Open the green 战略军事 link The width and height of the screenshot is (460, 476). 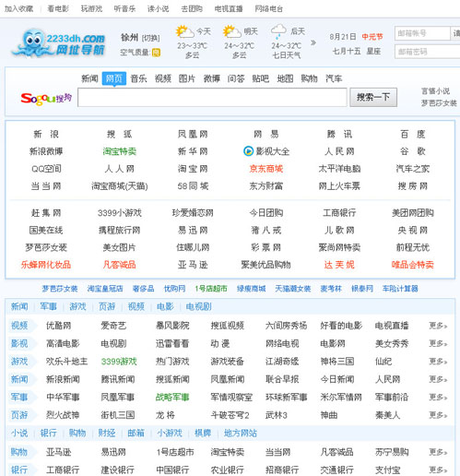[172, 398]
